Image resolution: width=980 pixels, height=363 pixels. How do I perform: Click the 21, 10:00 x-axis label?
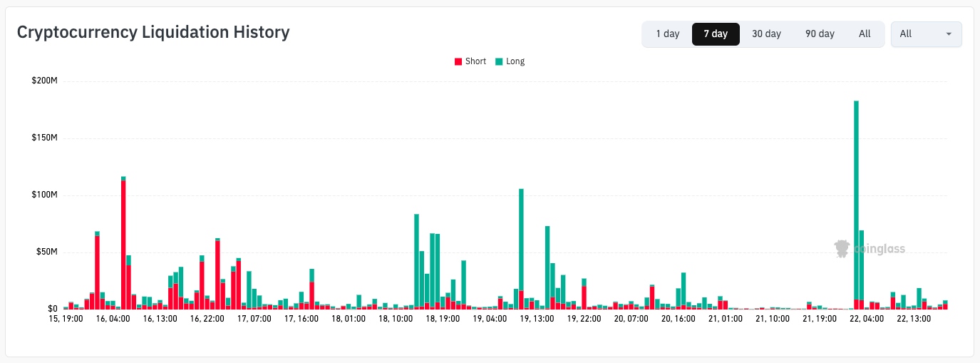773,319
